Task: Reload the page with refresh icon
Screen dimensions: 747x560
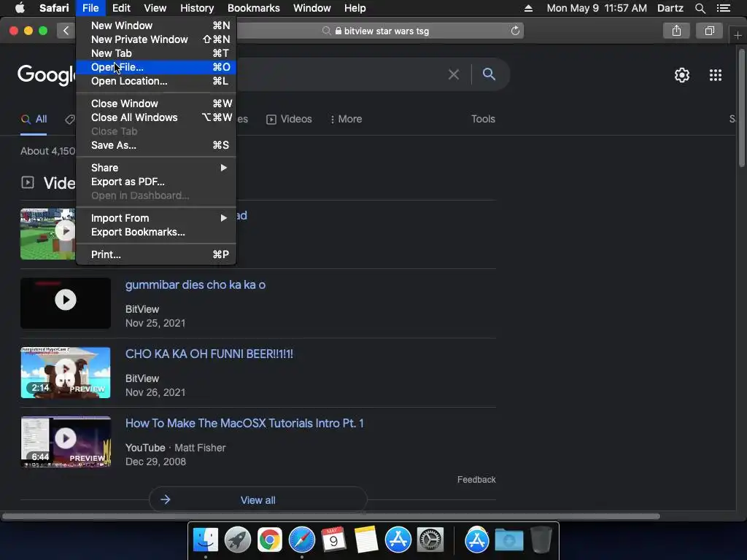Action: pos(515,31)
